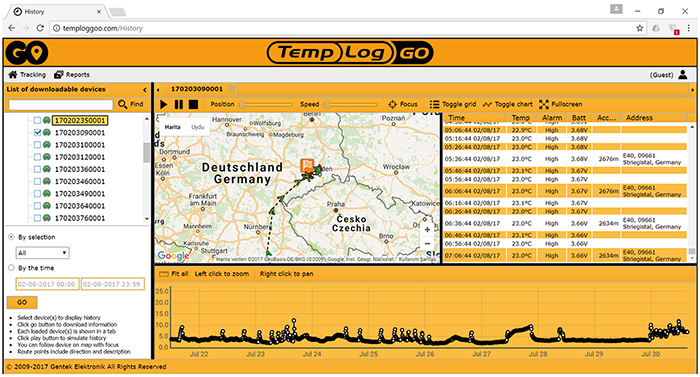This screenshot has height=377, width=700.
Task: Open Fullscreen mode
Action: tap(543, 105)
